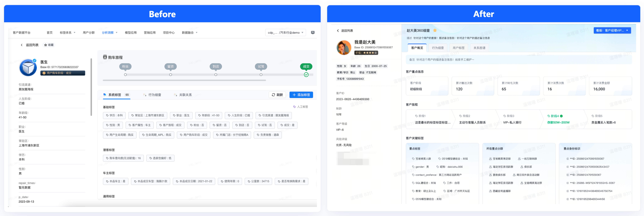Click the 备注 note bar in After panel
644x216 pixels.
519,60
